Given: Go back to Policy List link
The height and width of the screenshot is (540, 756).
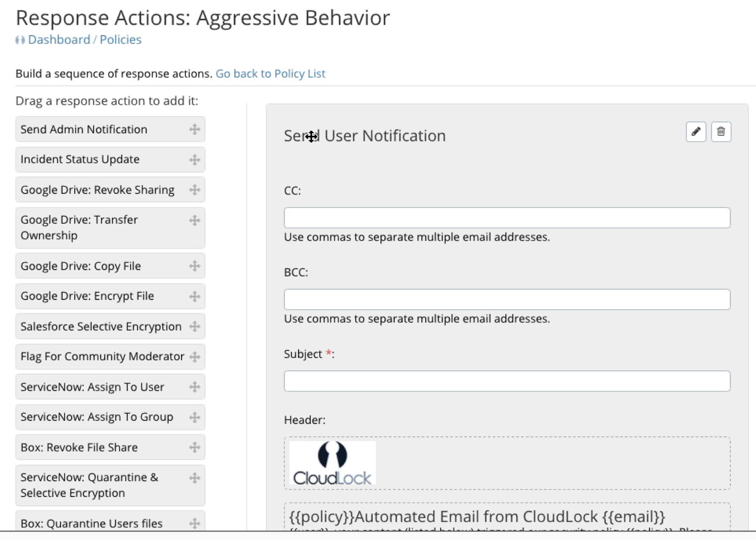Looking at the screenshot, I should [x=270, y=74].
